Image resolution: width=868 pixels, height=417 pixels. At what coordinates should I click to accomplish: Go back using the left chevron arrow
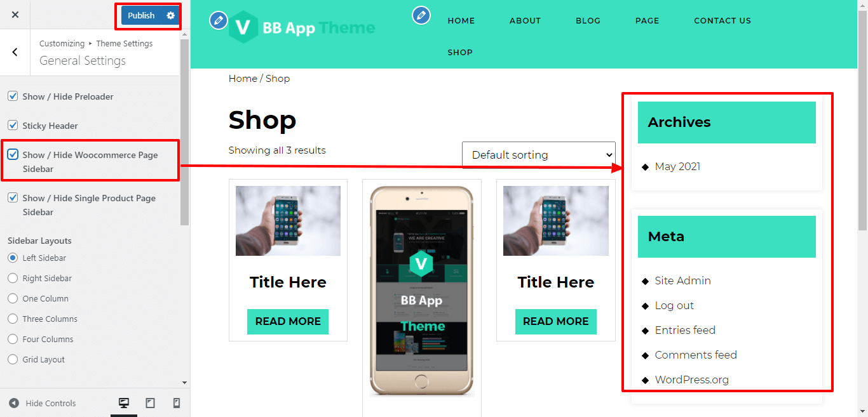(x=15, y=52)
